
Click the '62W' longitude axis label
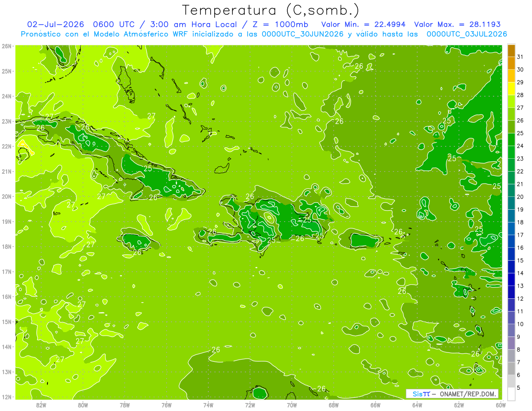point(459,405)
